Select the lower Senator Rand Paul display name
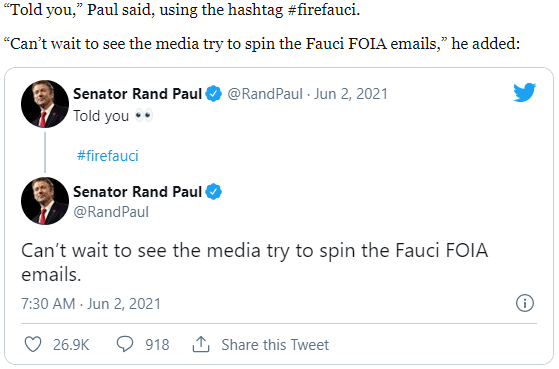The width and height of the screenshot is (559, 369). pos(137,192)
